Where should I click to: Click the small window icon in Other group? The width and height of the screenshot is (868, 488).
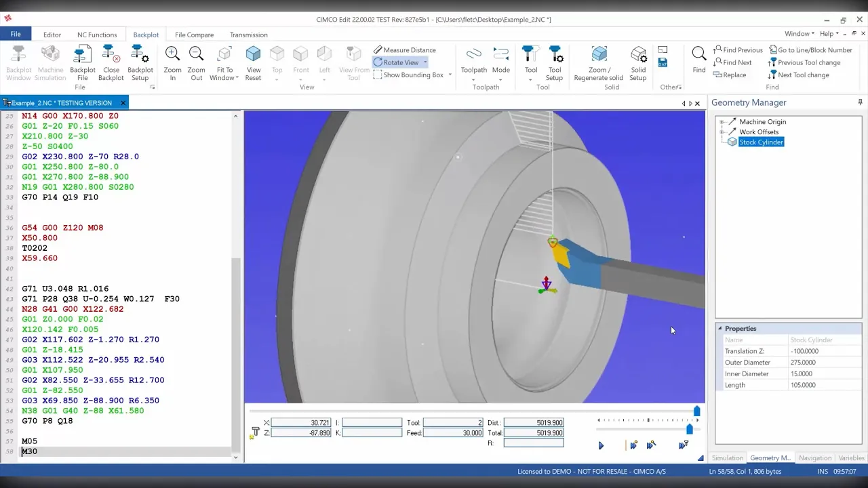coord(663,49)
